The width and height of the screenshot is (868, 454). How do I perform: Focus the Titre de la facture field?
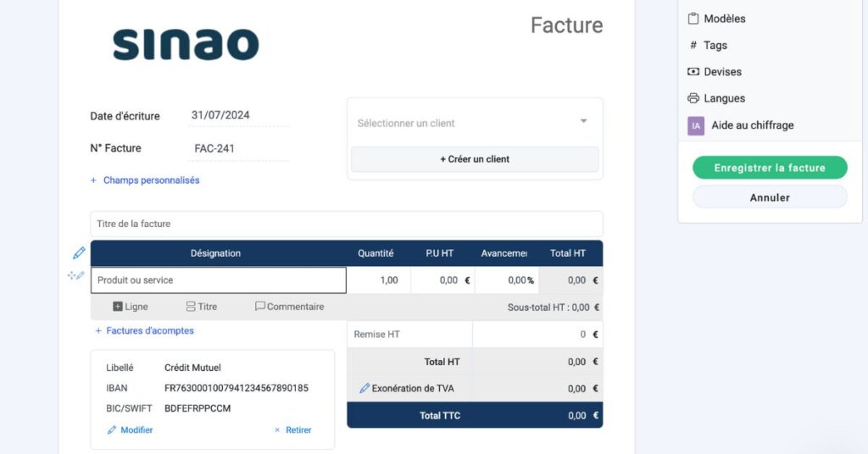pos(346,224)
